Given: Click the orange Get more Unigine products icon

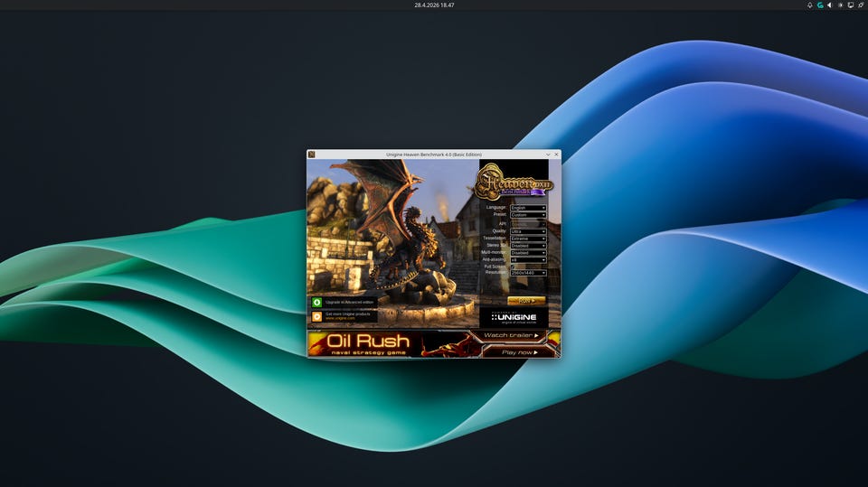Looking at the screenshot, I should [316, 316].
